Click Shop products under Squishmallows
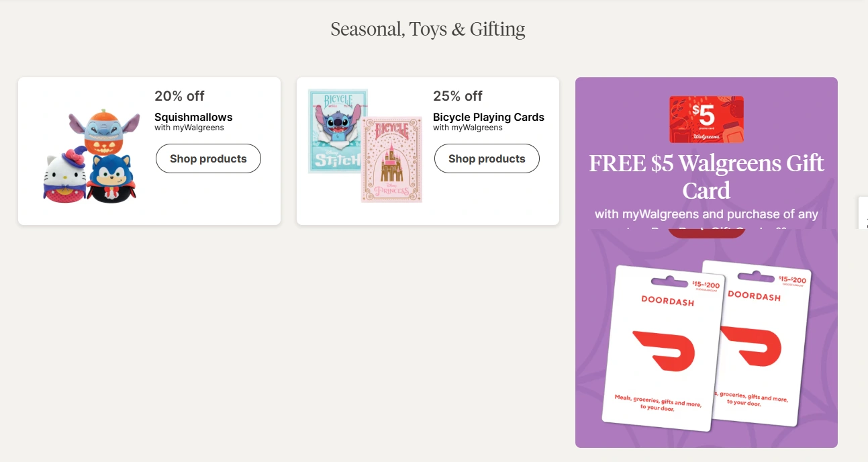This screenshot has width=868, height=462. tap(208, 158)
